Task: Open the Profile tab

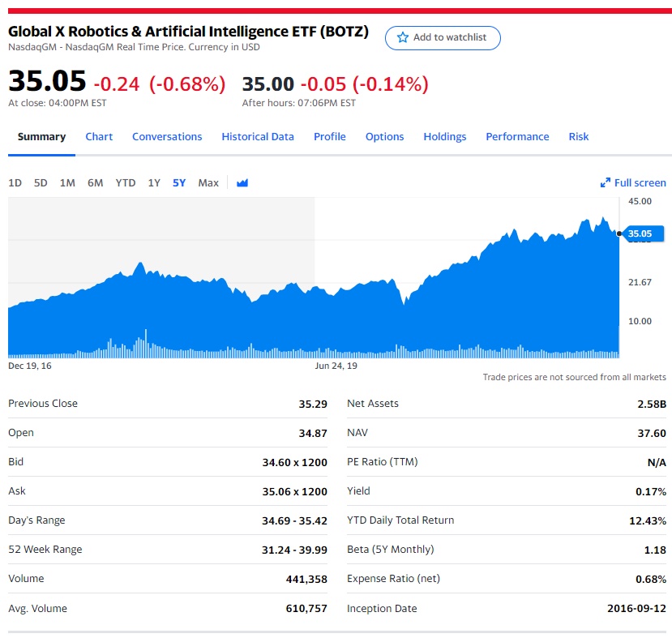Action: (330, 137)
